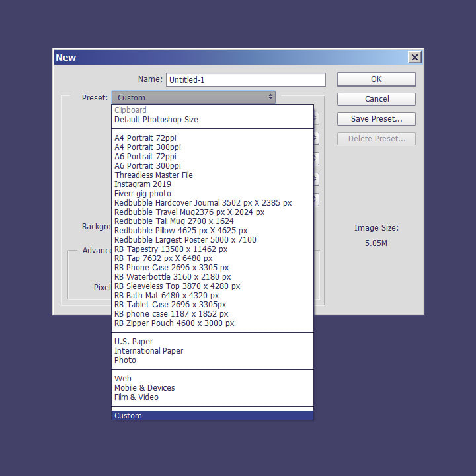This screenshot has width=476, height=476.
Task: Close the New dialog window
Action: click(x=415, y=57)
